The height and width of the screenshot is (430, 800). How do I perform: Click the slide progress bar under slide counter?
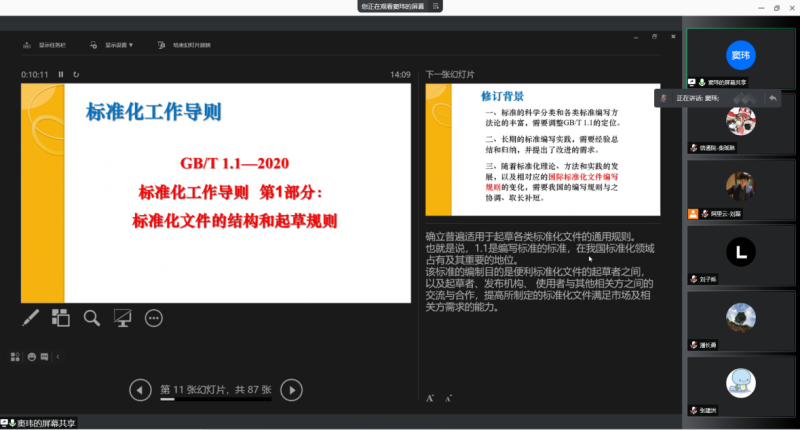[x=215, y=401]
